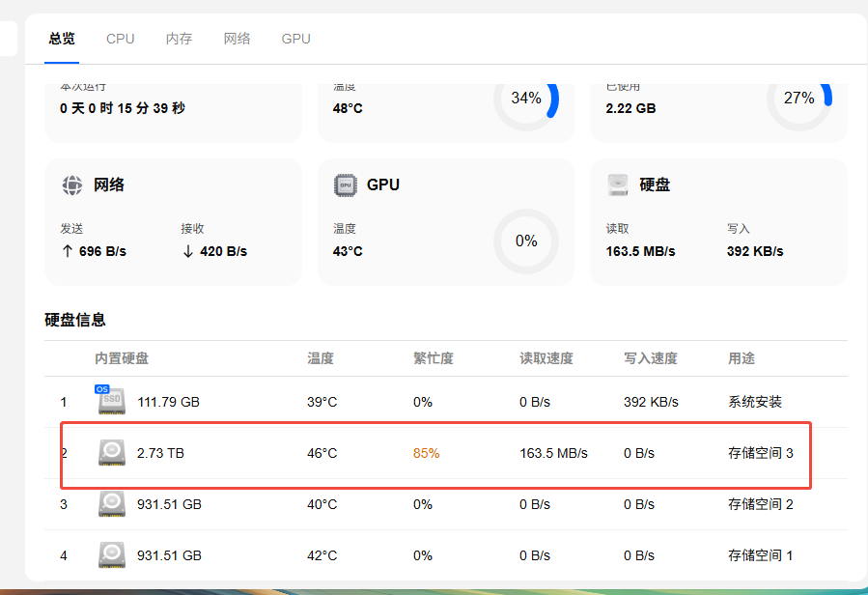Screen dimensions: 868x595
Task: Click the drive icon in 存储空间 2 row
Action: pyautogui.click(x=112, y=504)
